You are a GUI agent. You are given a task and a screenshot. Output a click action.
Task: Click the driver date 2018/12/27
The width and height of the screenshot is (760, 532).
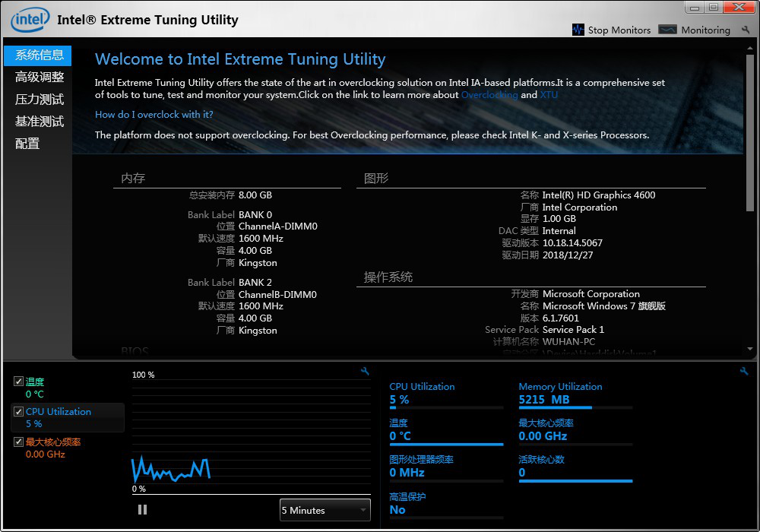pos(568,255)
